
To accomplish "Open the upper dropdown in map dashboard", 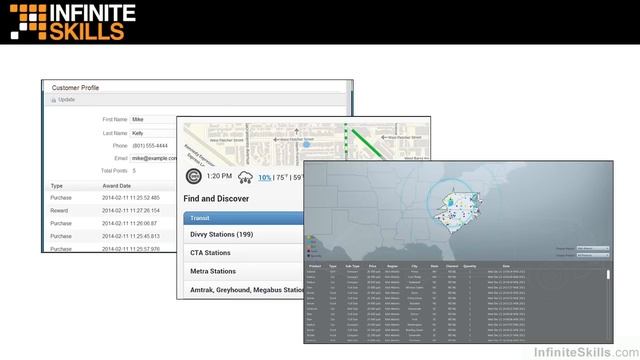I will click(x=593, y=248).
